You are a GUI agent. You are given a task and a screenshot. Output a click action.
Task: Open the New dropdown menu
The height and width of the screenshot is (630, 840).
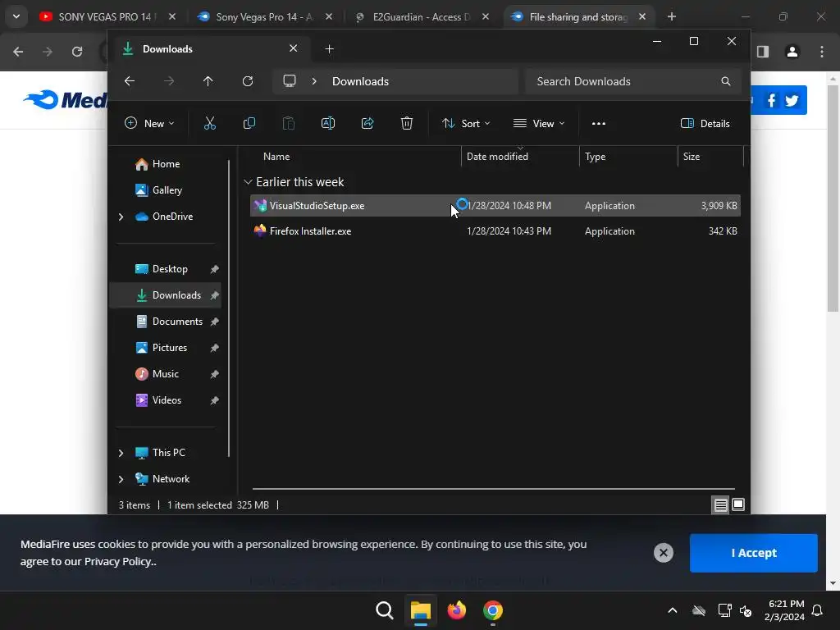[149, 124]
